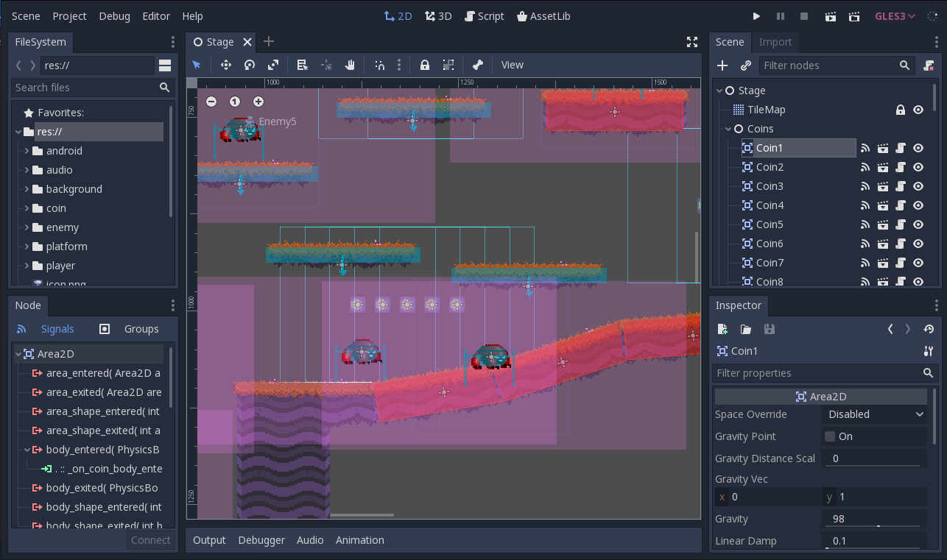Image resolution: width=947 pixels, height=560 pixels.
Task: Run the project with the Play button
Action: click(x=756, y=15)
